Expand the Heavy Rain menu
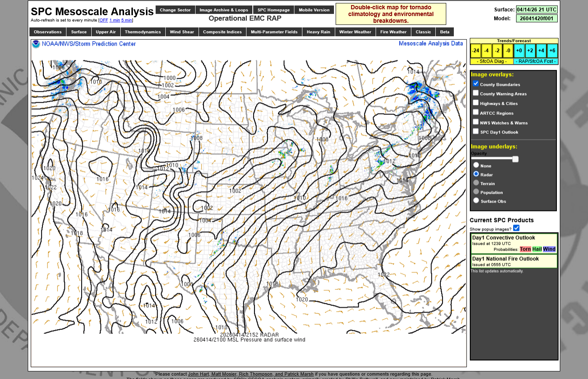Image resolution: width=588 pixels, height=379 pixels. tap(318, 32)
